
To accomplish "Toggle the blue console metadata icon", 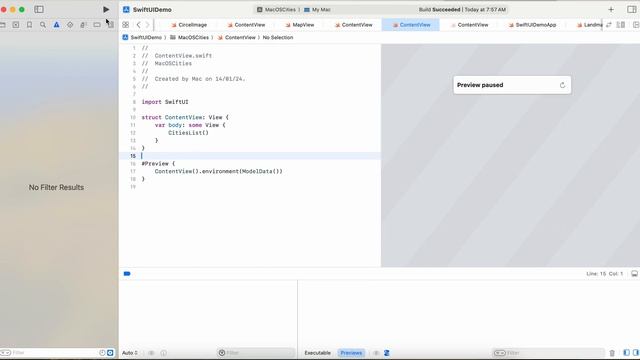I will pos(387,353).
